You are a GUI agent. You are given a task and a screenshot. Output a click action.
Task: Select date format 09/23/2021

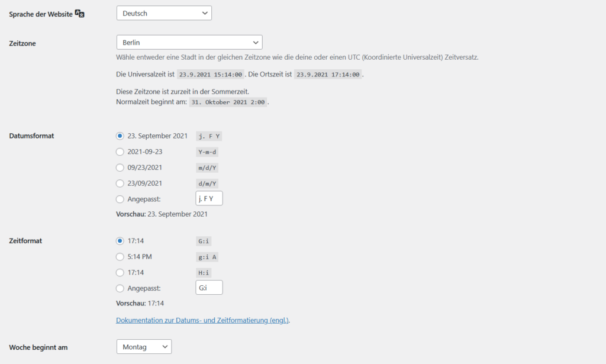[x=120, y=167]
